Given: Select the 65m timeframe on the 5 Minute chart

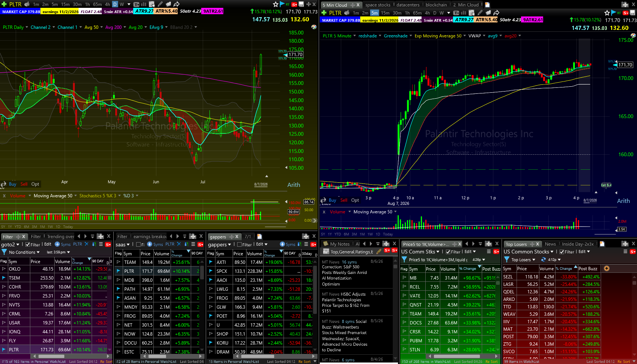Looking at the screenshot, I should pos(417,13).
